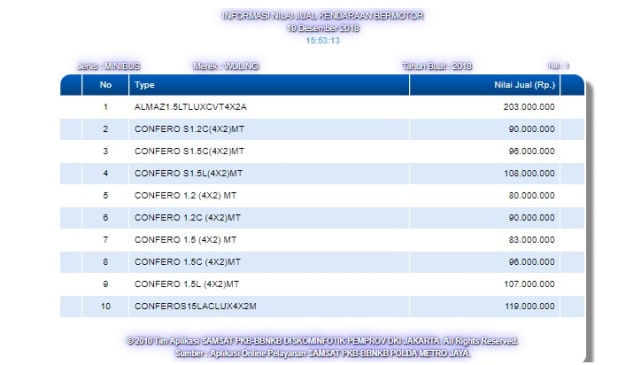Click the value 107.000.000
Image resolution: width=640 pixels, height=365 pixels.
pos(529,284)
